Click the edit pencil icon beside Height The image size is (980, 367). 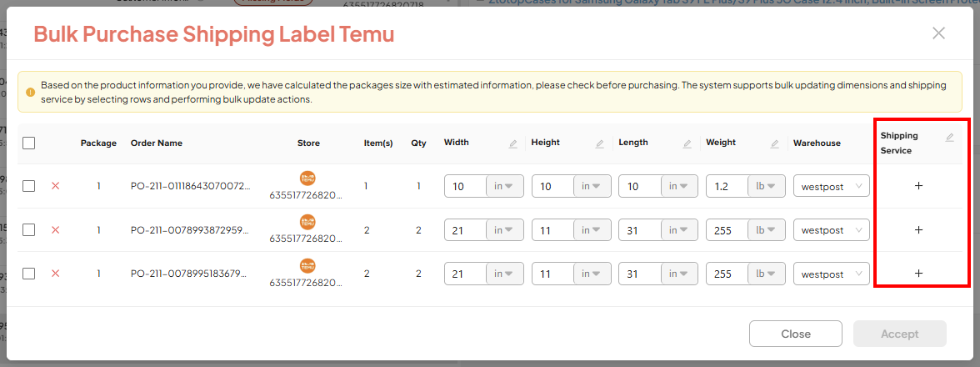[x=600, y=143]
